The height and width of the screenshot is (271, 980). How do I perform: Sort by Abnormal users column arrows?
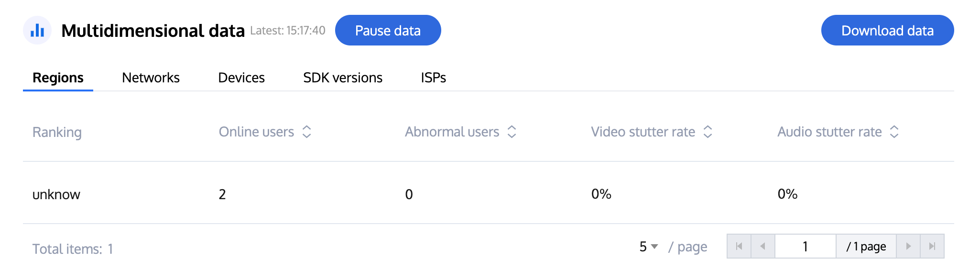pyautogui.click(x=512, y=132)
